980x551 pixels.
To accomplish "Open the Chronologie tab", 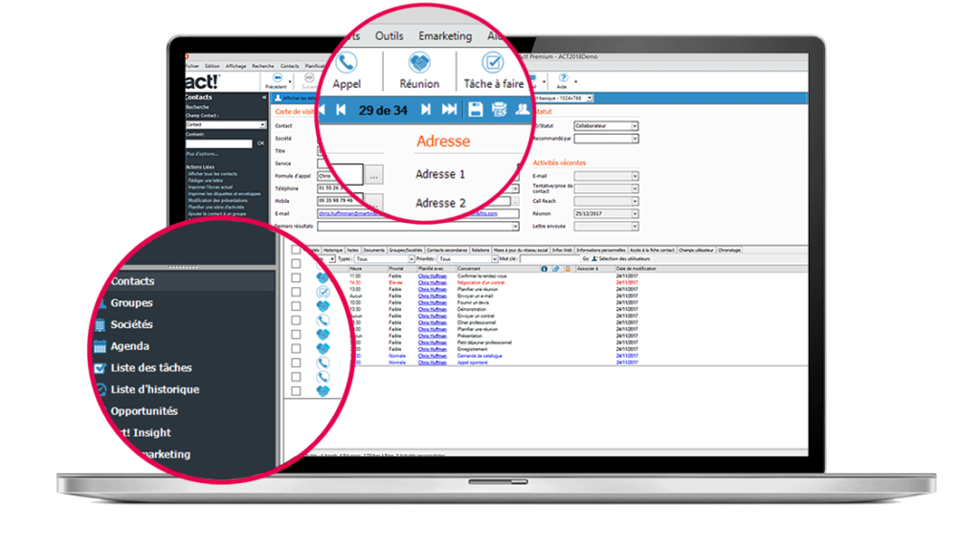I will click(728, 250).
